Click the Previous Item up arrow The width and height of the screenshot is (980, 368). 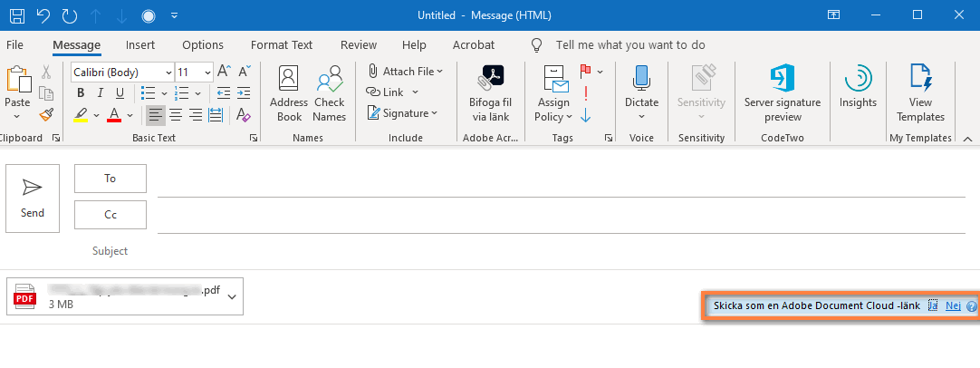(x=96, y=16)
